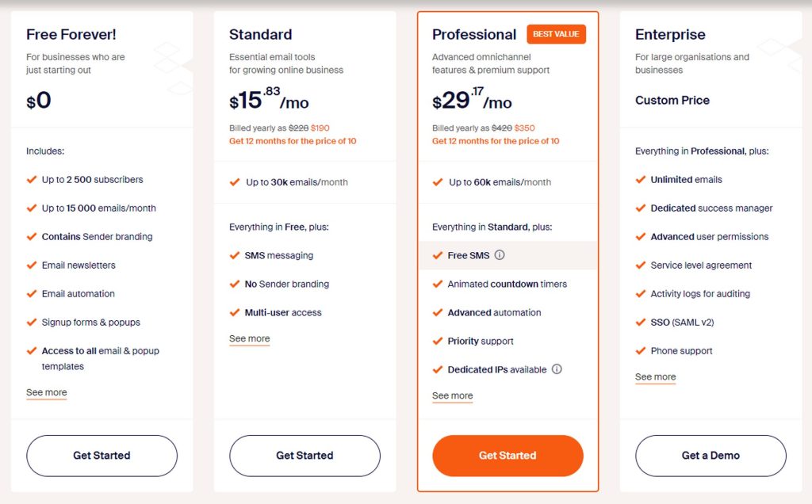This screenshot has width=812, height=504.
Task: Click checkmark icon next to Unlimited emails
Action: pos(641,179)
